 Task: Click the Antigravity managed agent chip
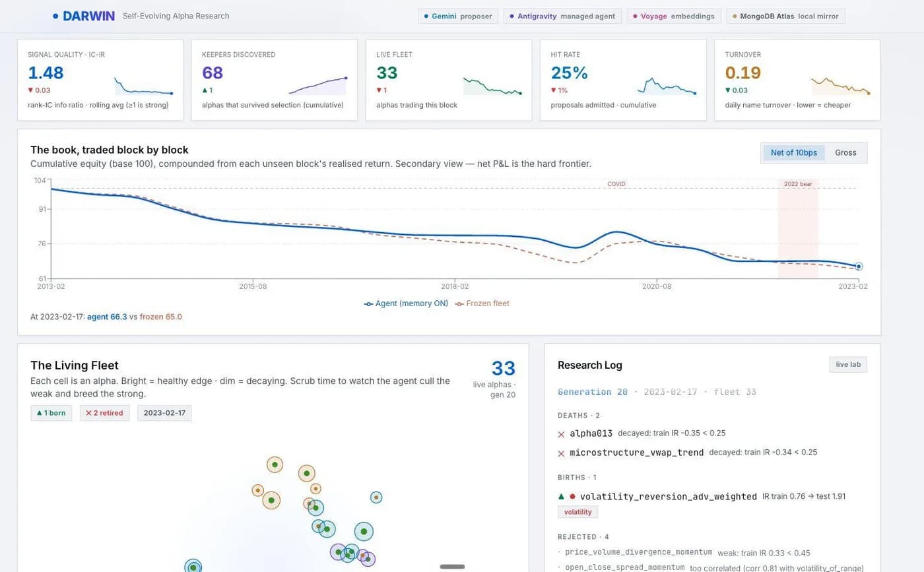click(x=562, y=16)
